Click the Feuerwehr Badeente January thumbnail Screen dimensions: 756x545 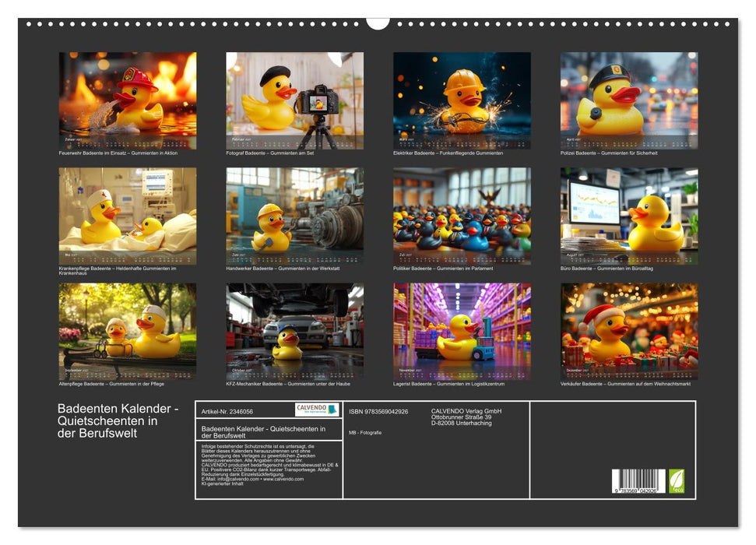coord(128,100)
